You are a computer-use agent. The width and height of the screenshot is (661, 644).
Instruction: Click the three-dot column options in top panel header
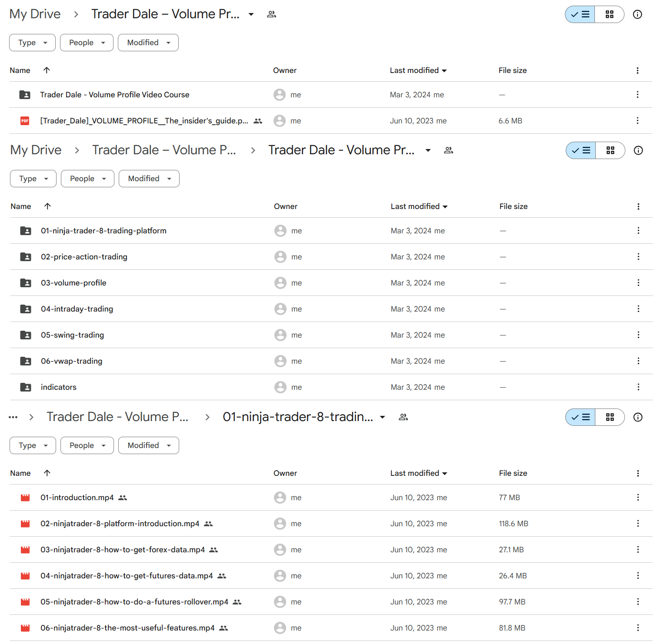(x=638, y=70)
